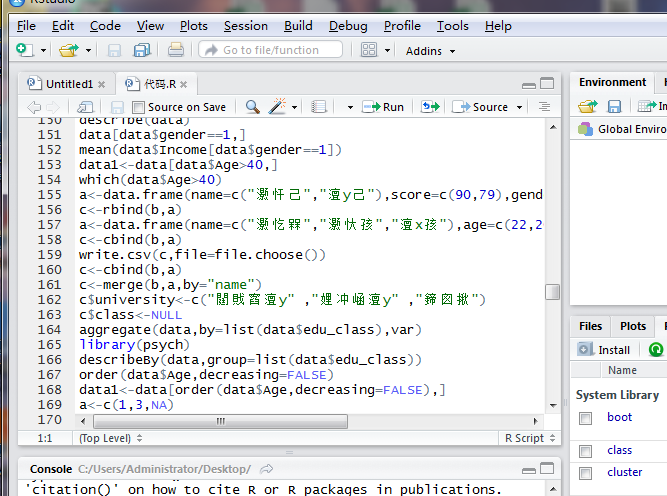Click the editor scroll down arrow
Image resolution: width=667 pixels, height=496 pixels.
click(553, 405)
